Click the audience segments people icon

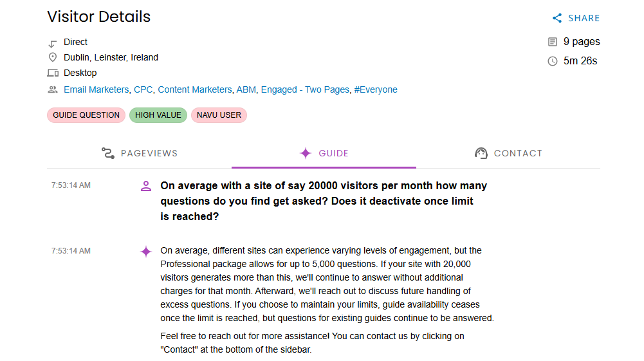53,90
